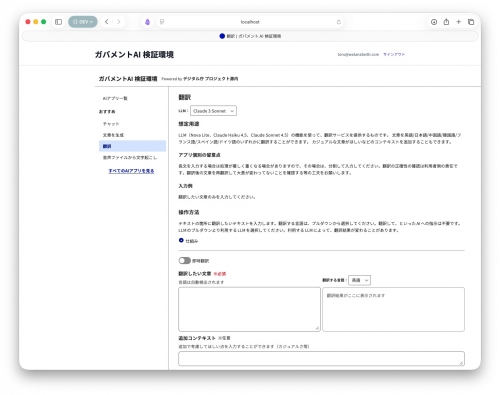Toggle the 即時翻訳 switch

(184, 260)
